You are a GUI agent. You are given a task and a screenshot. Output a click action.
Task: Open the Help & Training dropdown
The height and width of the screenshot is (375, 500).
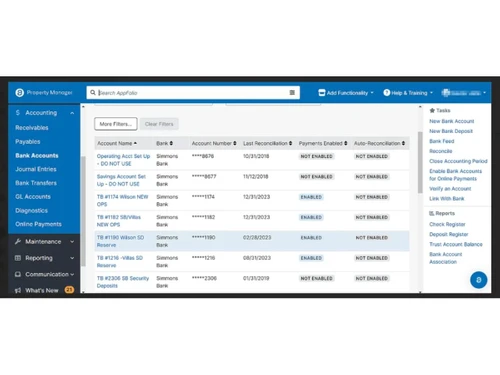[408, 93]
